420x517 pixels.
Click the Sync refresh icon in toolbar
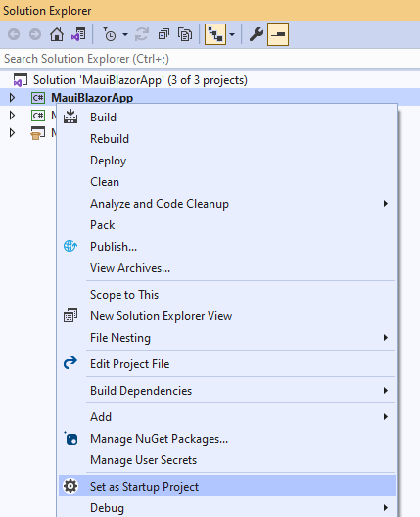click(x=142, y=34)
